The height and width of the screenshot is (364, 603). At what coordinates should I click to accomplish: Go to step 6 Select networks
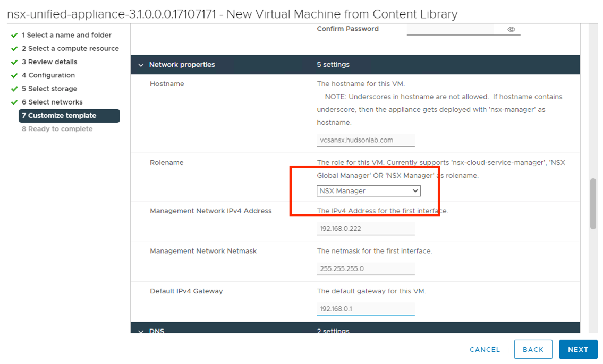click(x=52, y=102)
